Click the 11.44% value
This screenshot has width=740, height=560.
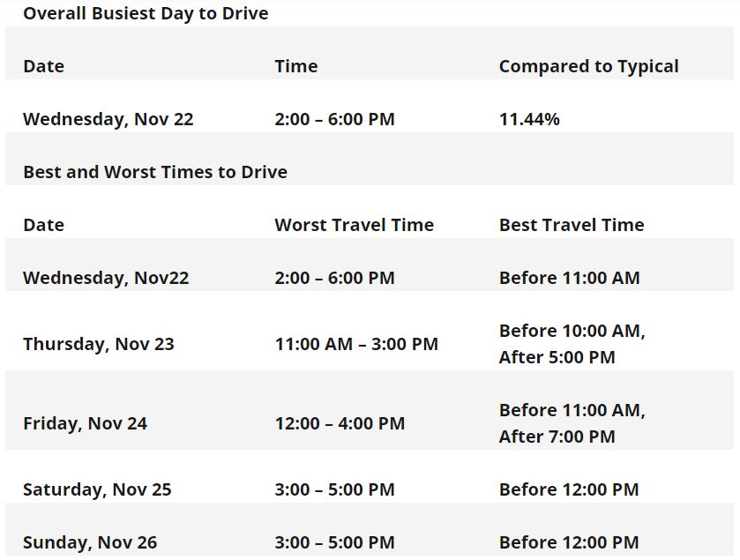pyautogui.click(x=529, y=119)
